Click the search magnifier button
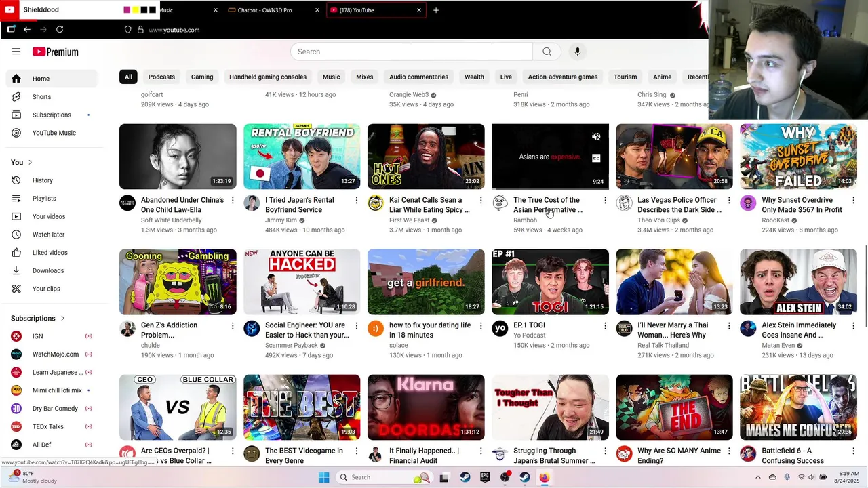 pyautogui.click(x=547, y=52)
